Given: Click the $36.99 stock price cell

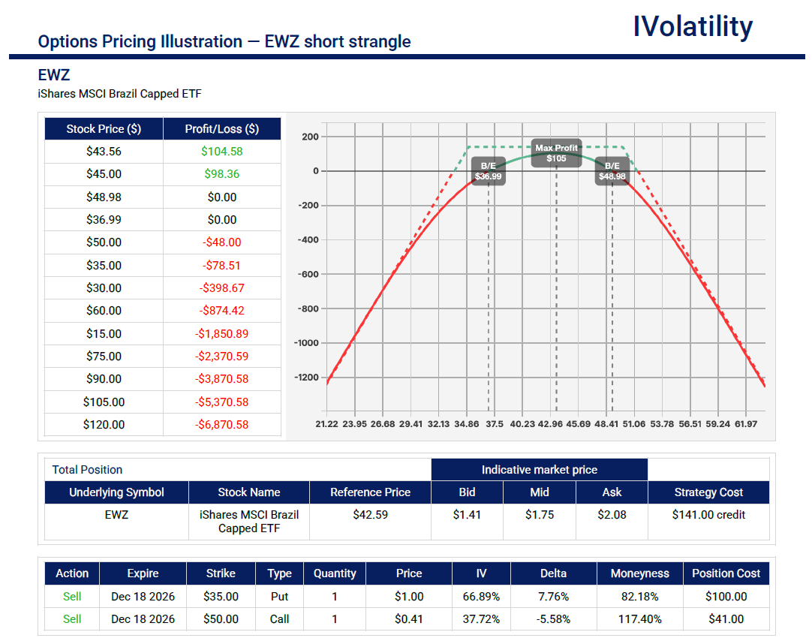Looking at the screenshot, I should point(104,220).
